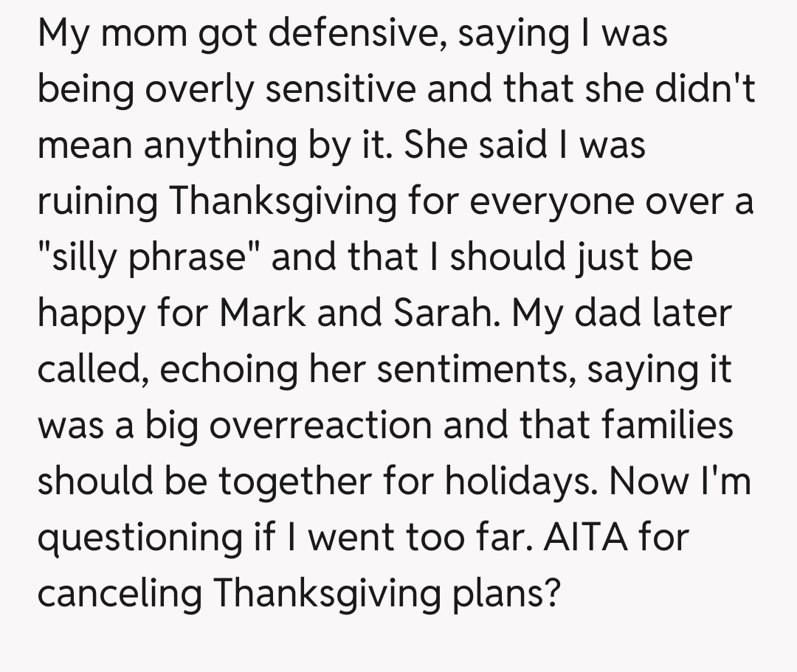797x672 pixels.
Task: Click the word "everyone"
Action: [x=548, y=202]
